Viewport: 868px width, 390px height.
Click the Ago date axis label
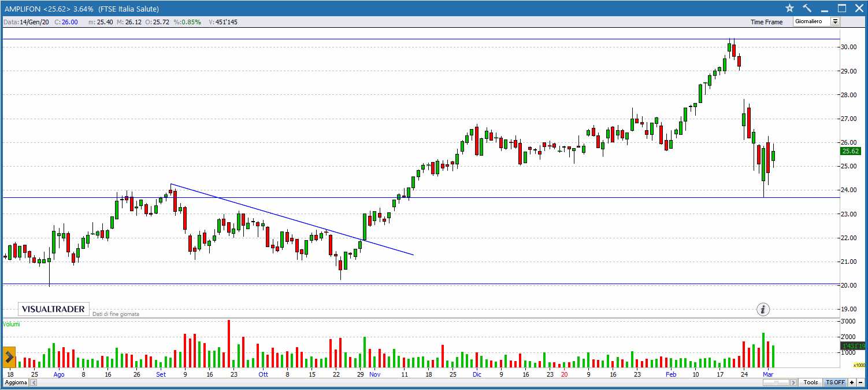click(x=59, y=374)
